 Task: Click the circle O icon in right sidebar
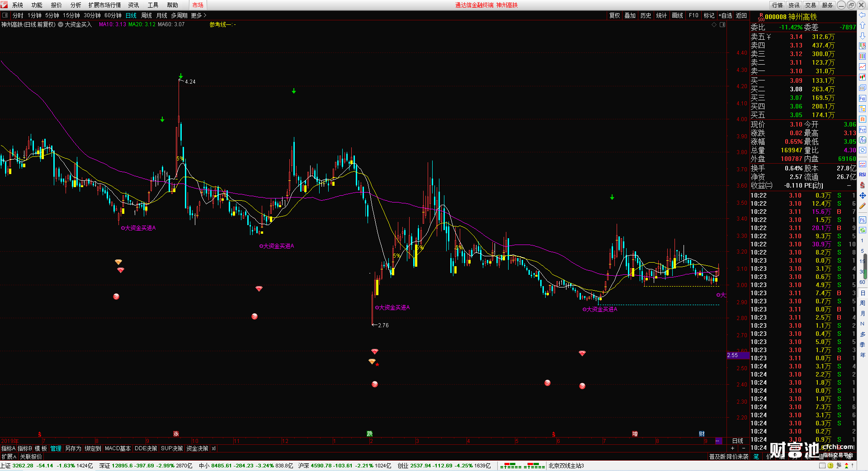[862, 151]
